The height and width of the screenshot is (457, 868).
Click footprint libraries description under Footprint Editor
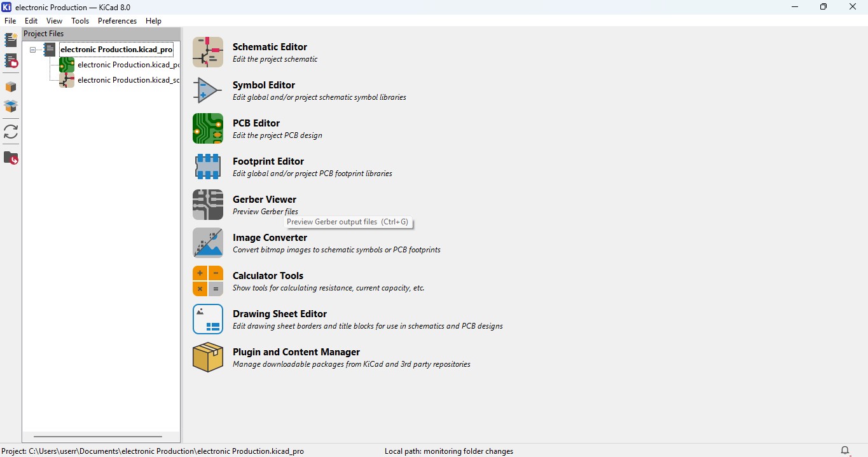click(312, 174)
